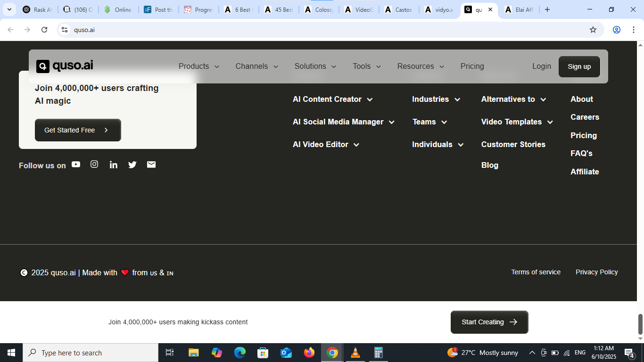Open the FAQ's footer link
Screen dimensions: 644x362
pos(581,153)
